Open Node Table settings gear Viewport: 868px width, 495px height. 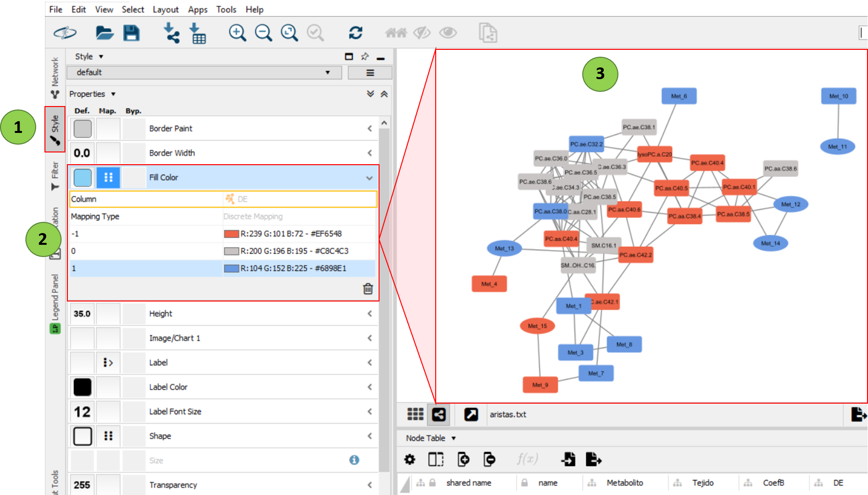click(x=410, y=459)
